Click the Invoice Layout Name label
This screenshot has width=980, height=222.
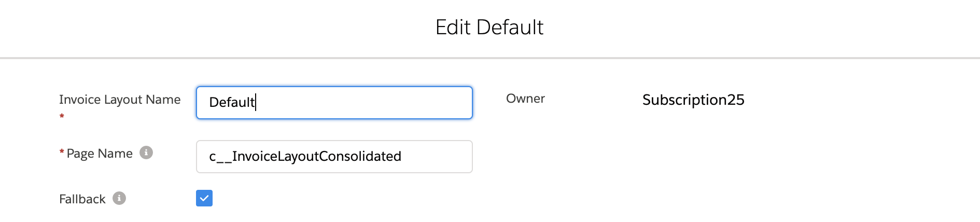coord(120,100)
